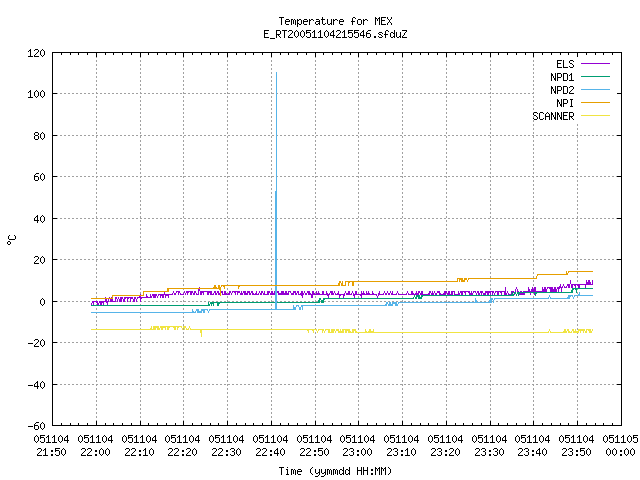Click the chart title 'Temperature for MEX'
Screen dimensions: 640x480
coord(336,21)
